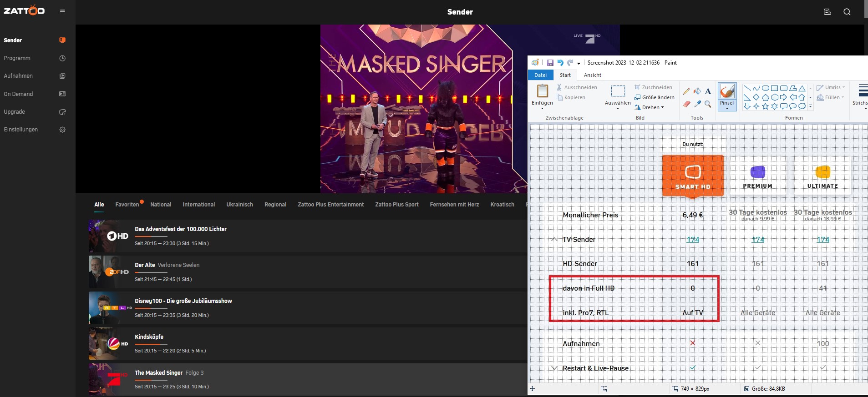Select the Kroatisch channel tab

tap(503, 205)
